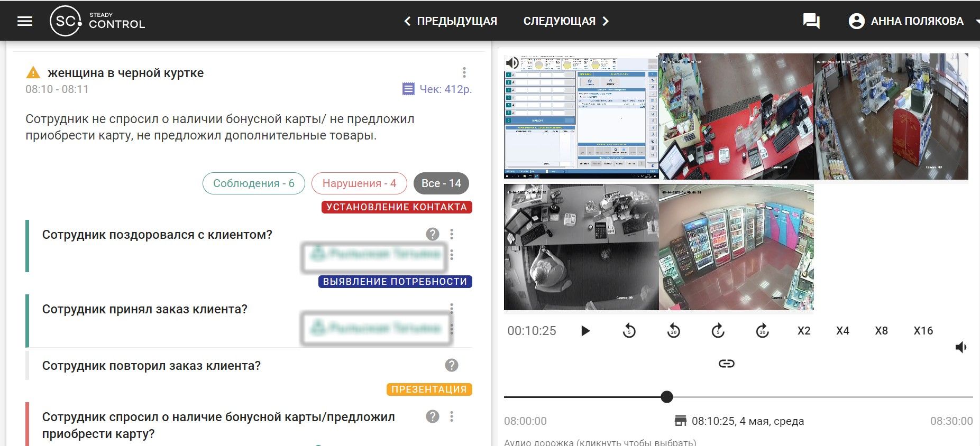Set playback speed to X16
Image resolution: width=980 pixels, height=446 pixels.
pyautogui.click(x=923, y=331)
